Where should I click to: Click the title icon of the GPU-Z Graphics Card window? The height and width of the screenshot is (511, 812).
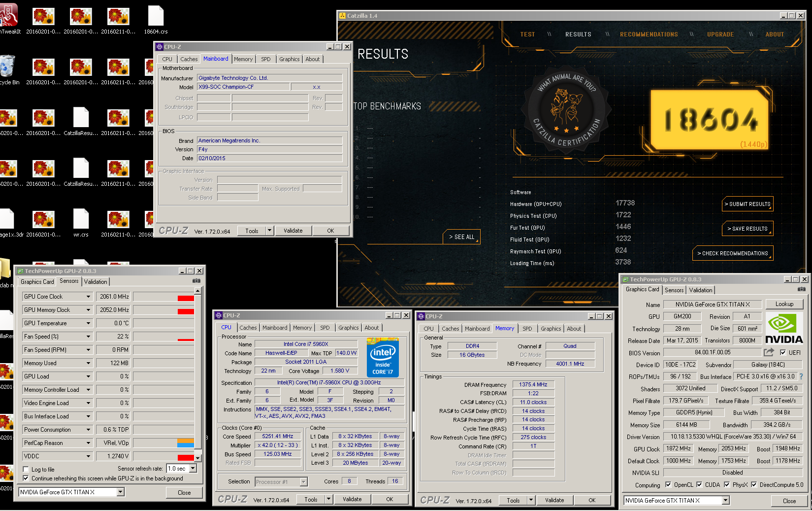click(625, 279)
